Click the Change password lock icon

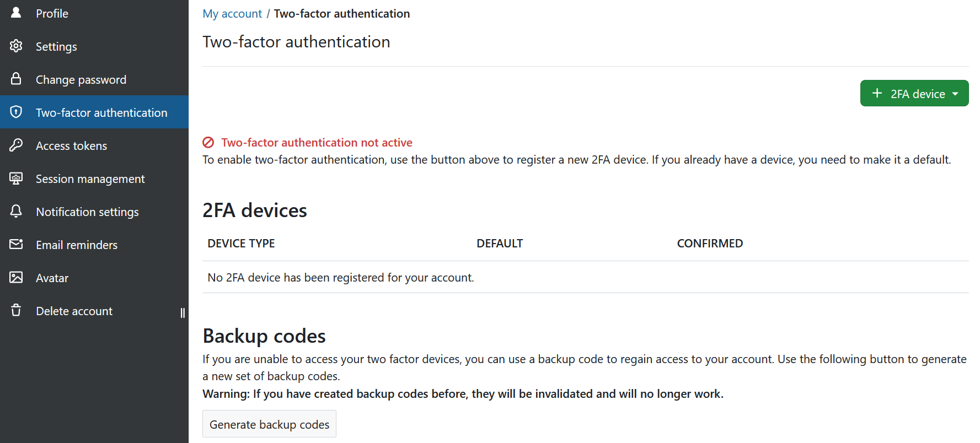pos(16,79)
